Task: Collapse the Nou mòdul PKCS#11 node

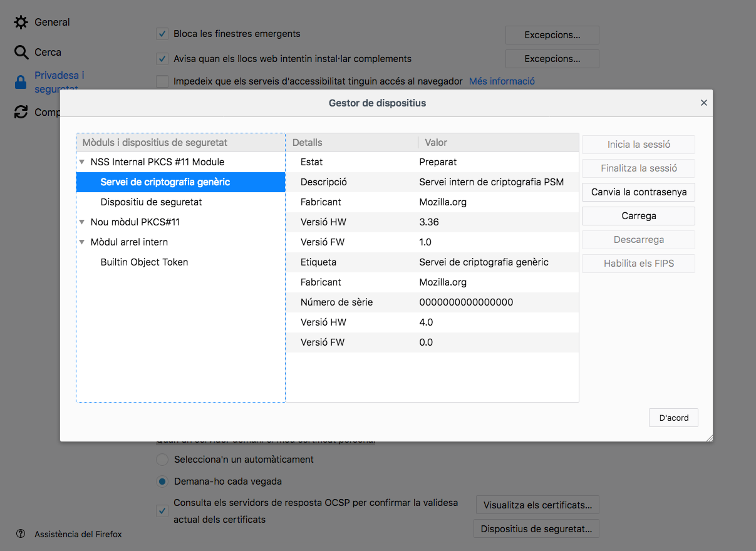Action: [82, 222]
